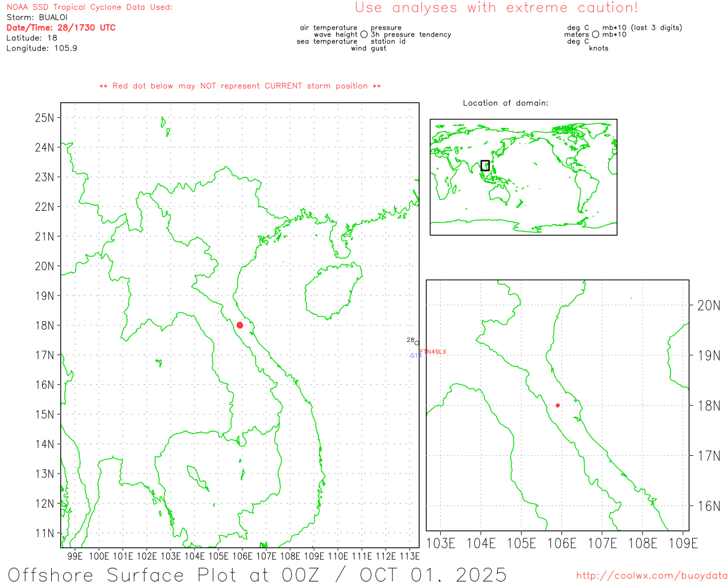Click the large red storm dot on main map

[239, 325]
